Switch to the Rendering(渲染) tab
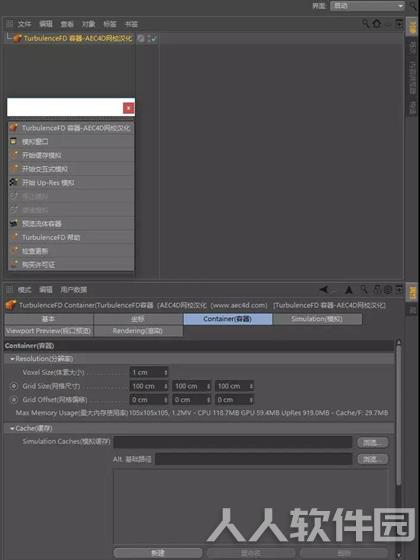The image size is (420, 560). click(138, 331)
